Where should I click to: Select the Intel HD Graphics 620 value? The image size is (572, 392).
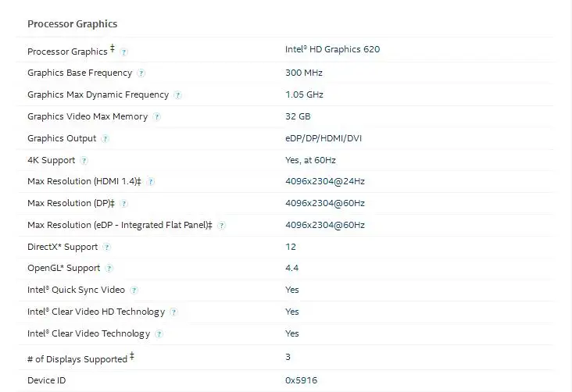332,49
